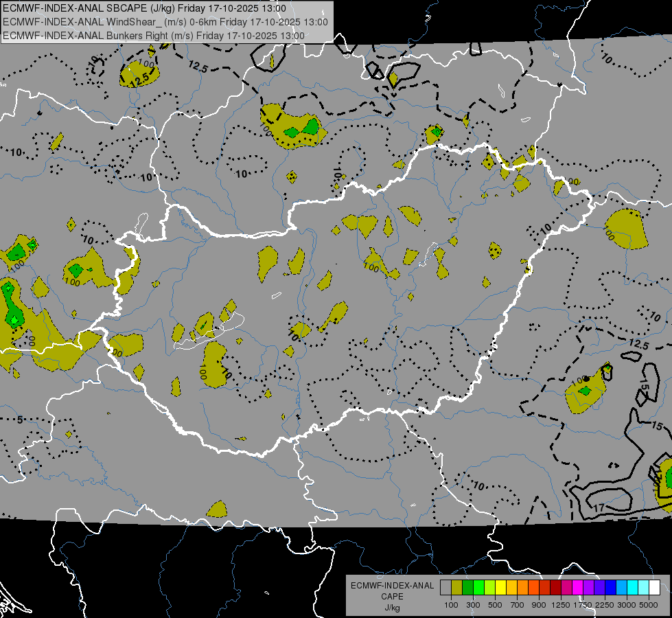Image resolution: width=672 pixels, height=618 pixels.
Task: Click the legend value 1250
Action: (x=561, y=605)
